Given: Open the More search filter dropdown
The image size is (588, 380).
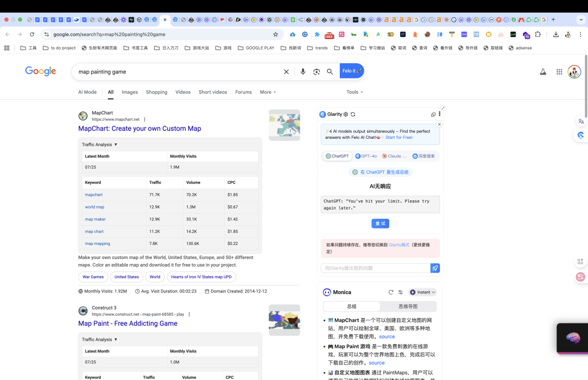Looking at the screenshot, I should click(x=268, y=92).
